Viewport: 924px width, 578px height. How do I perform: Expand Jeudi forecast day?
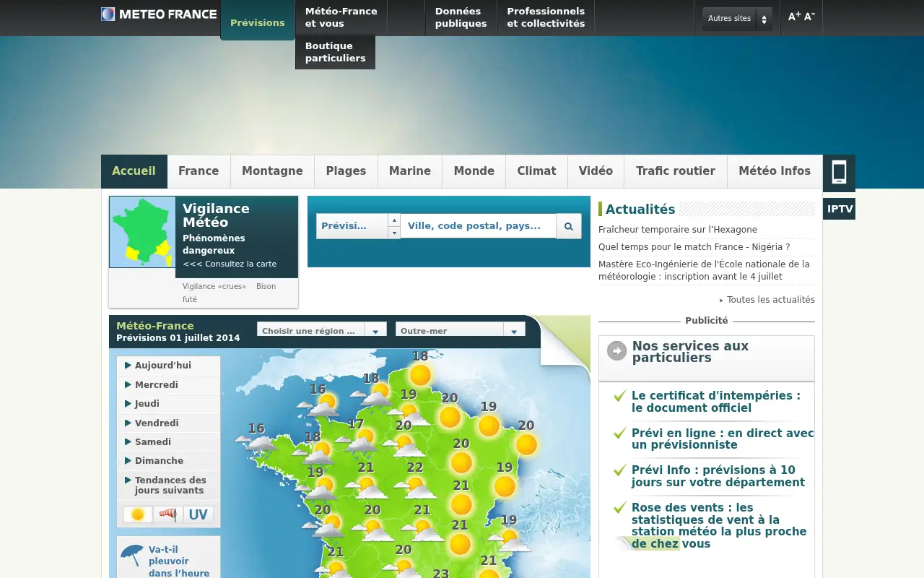pyautogui.click(x=168, y=404)
